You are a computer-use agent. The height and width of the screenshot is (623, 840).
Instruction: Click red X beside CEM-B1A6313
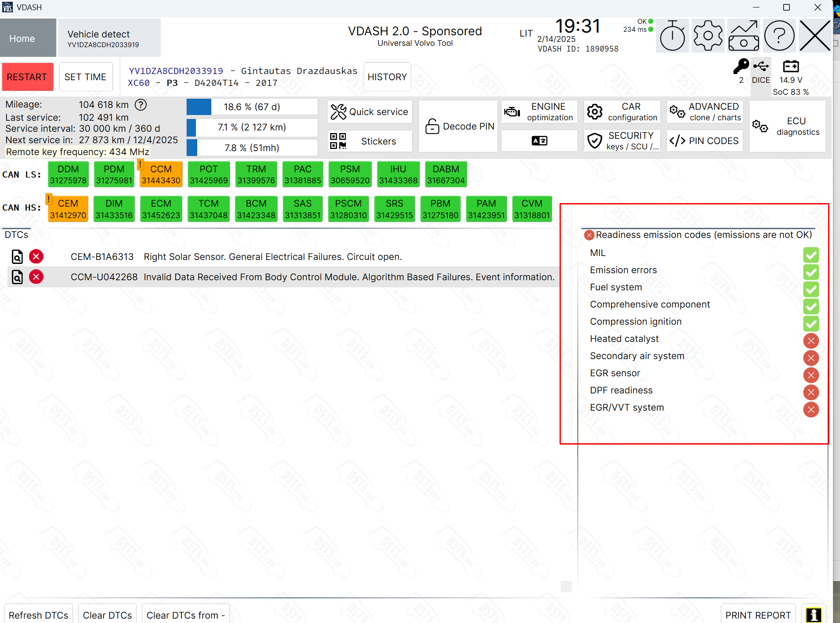36,256
